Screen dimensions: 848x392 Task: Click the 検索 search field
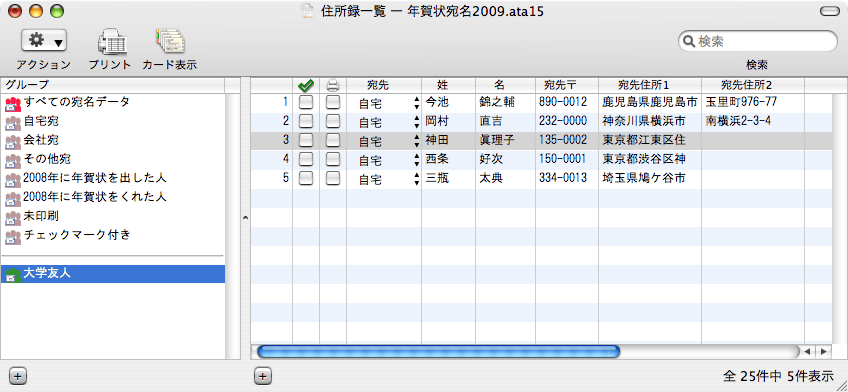(x=758, y=41)
